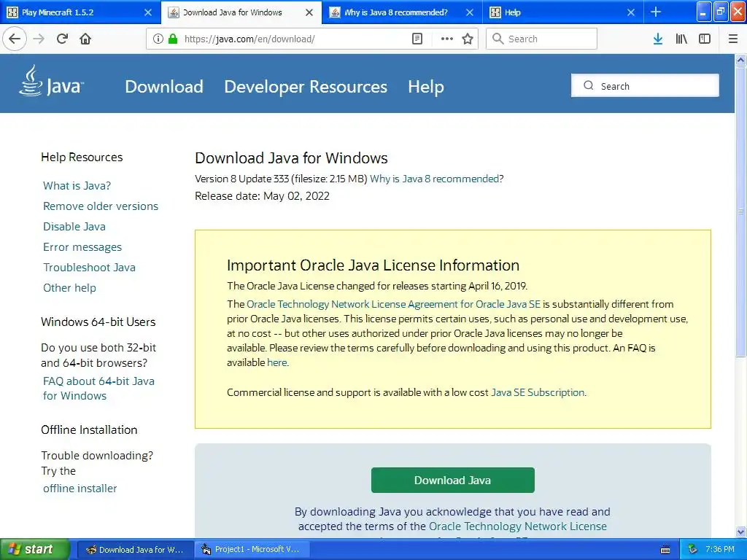Open Developer Resources in site navigation

coord(306,87)
